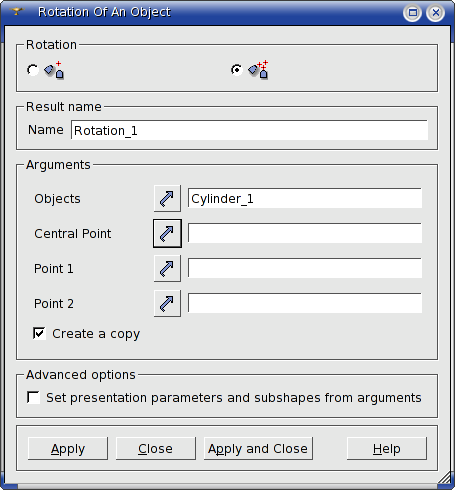This screenshot has width=455, height=490.
Task: Click the empty Central Point field
Action: 305,233
